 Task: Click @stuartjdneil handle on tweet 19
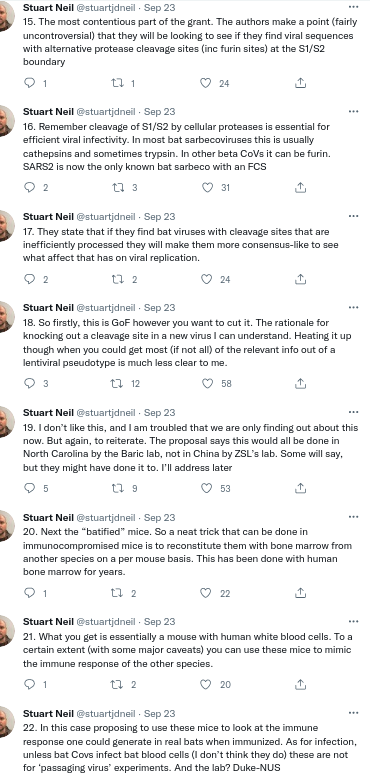click(x=105, y=413)
